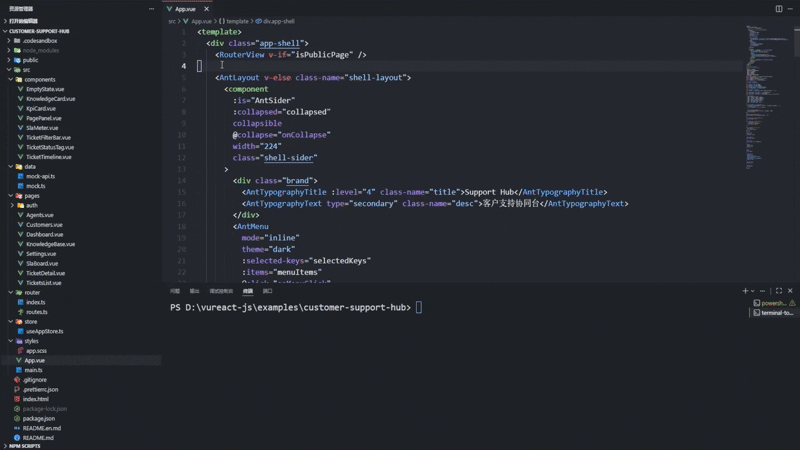
Task: Select the powershell terminal instance
Action: pyautogui.click(x=773, y=303)
